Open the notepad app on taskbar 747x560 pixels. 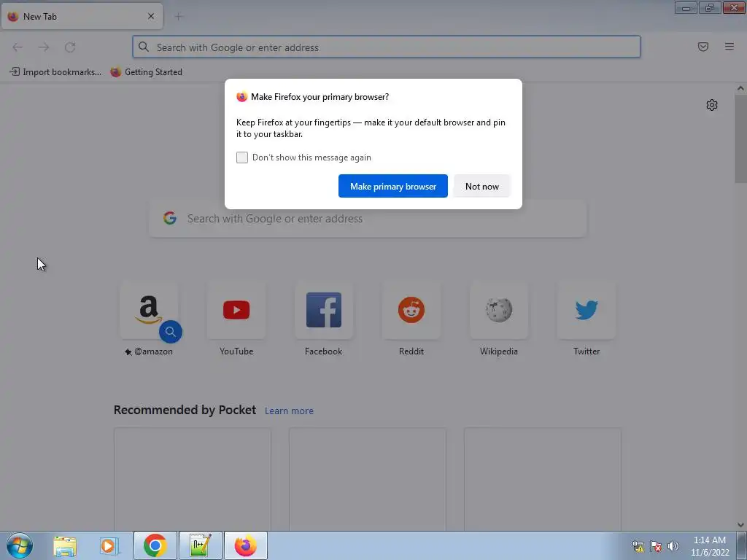pos(201,545)
